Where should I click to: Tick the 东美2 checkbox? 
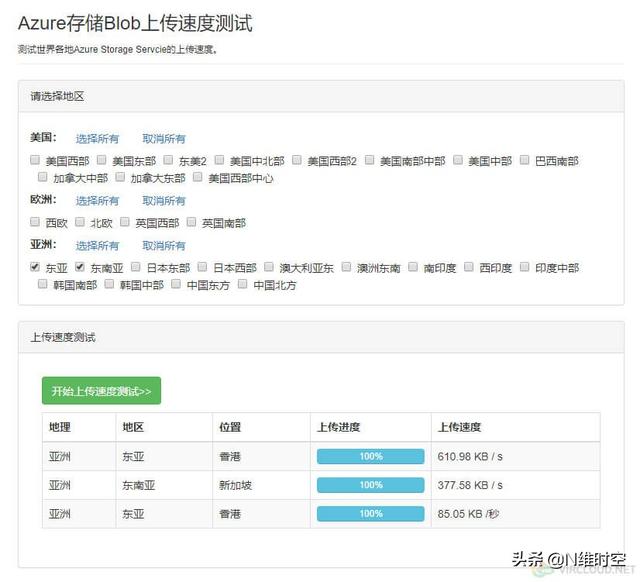point(168,160)
